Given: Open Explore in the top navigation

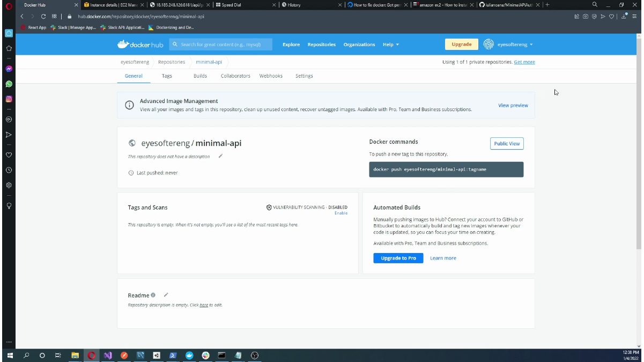Looking at the screenshot, I should [291, 45].
